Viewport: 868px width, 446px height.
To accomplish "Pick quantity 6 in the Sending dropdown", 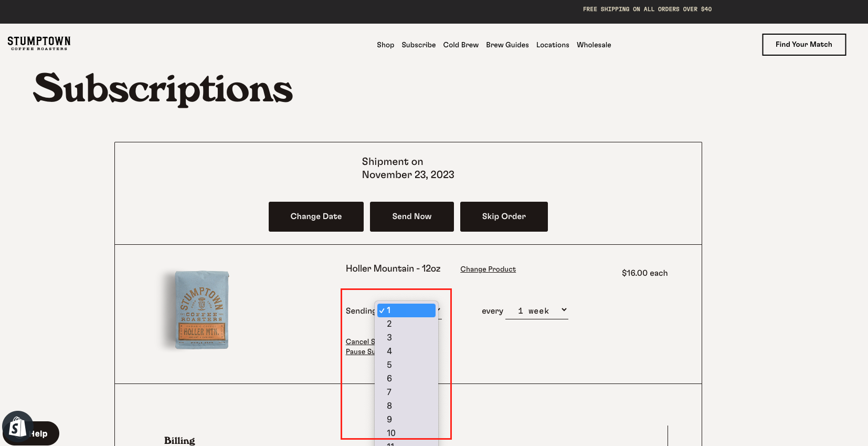I will tap(407, 378).
